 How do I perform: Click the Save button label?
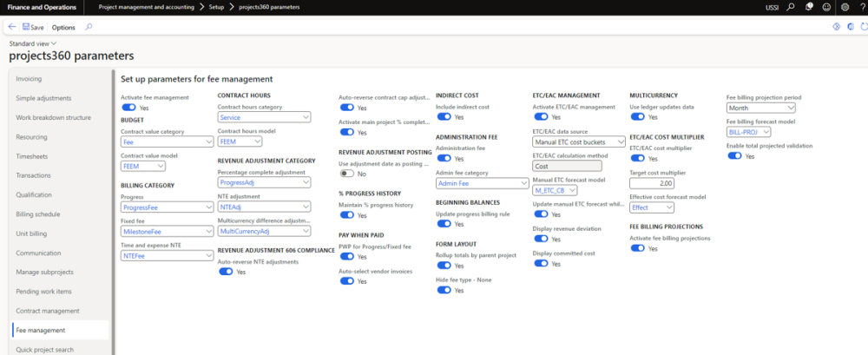coord(37,27)
